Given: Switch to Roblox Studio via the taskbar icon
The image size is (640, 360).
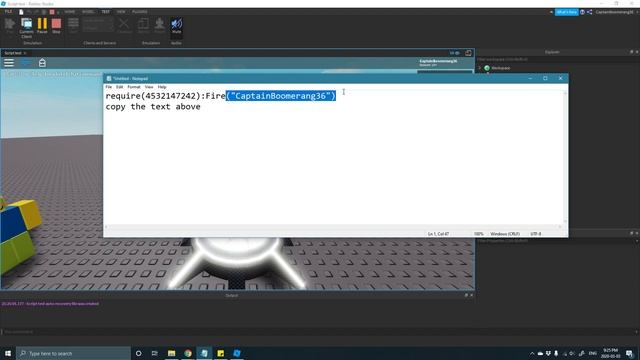Looking at the screenshot, I should coord(237,353).
